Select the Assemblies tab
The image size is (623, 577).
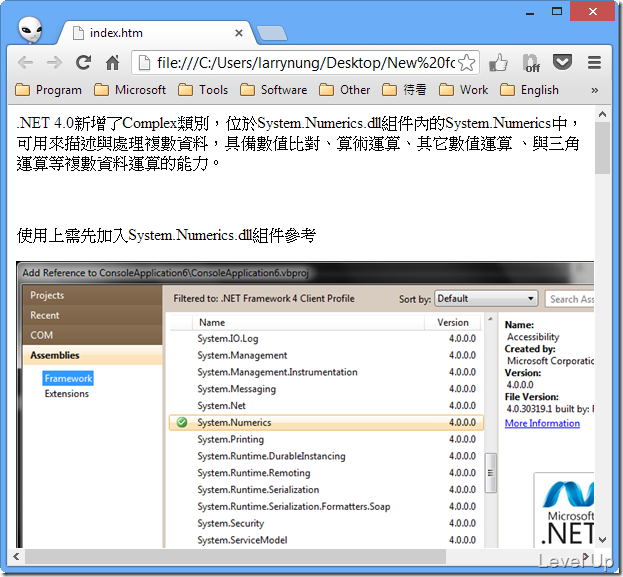(92, 355)
